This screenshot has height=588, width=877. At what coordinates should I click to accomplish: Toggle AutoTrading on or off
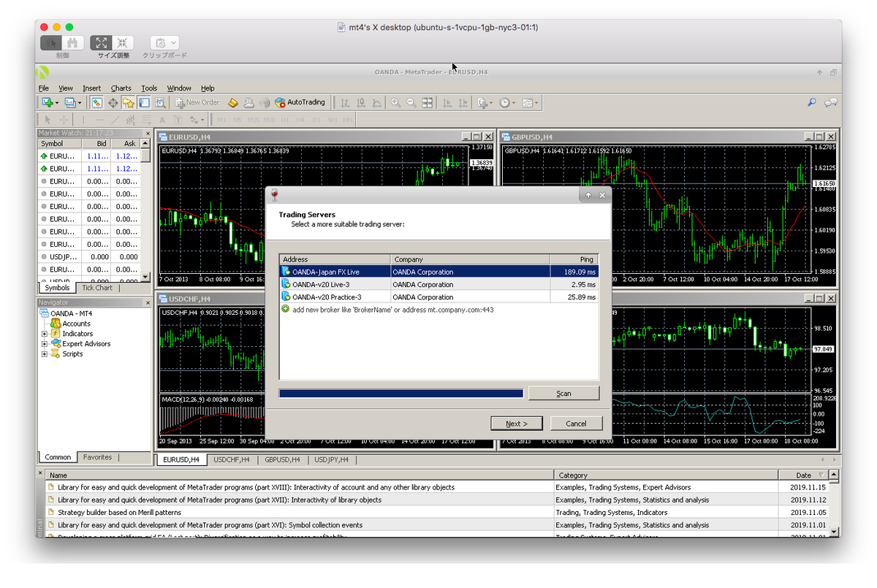click(x=300, y=103)
